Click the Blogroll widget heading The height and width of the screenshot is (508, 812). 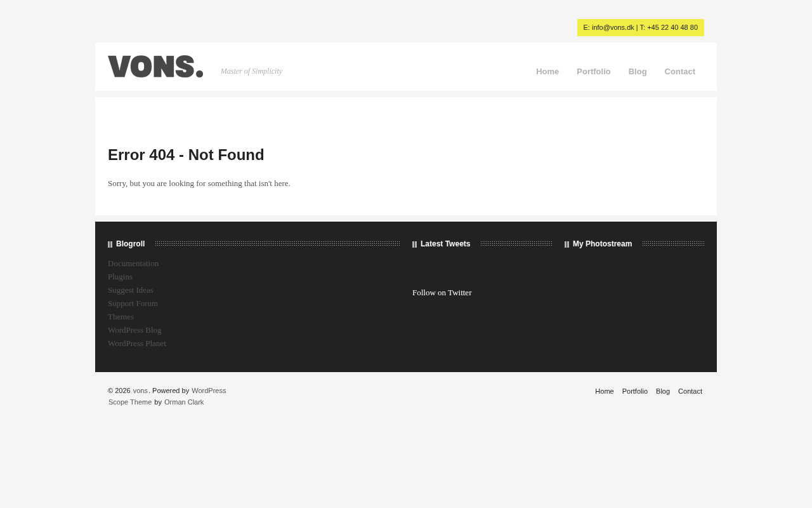(x=130, y=244)
